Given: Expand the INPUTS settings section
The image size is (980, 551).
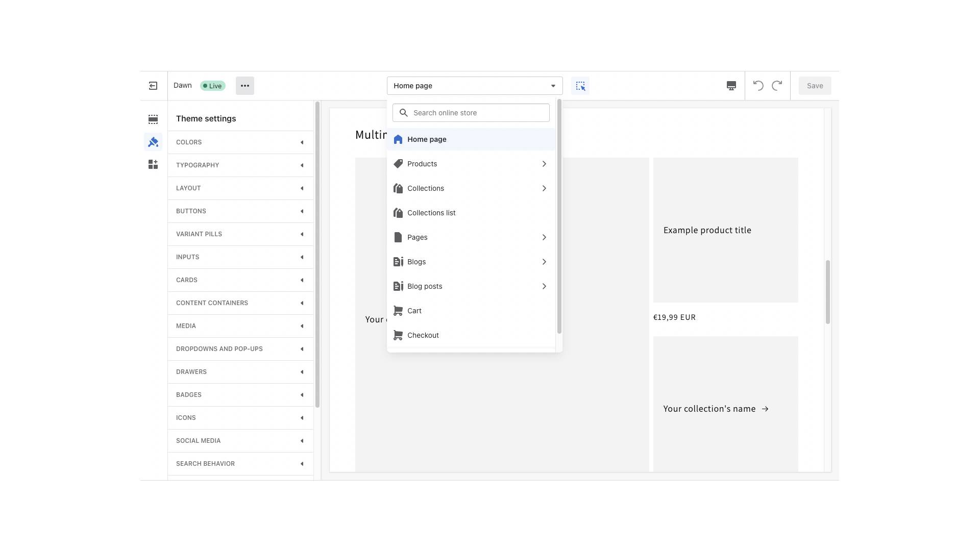Looking at the screenshot, I should coord(240,257).
